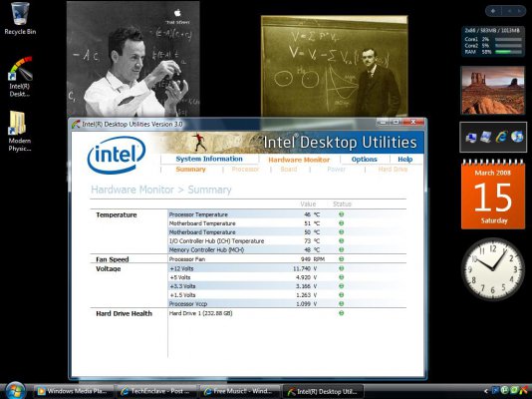
Task: Open the Help tab
Action: coord(405,160)
